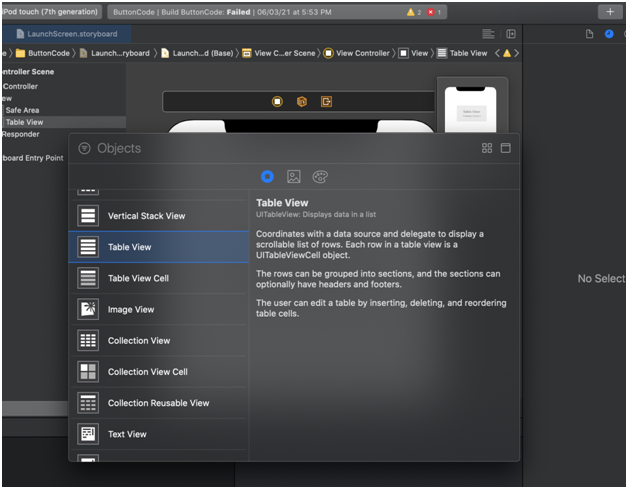Click the Collection Reusable View icon

click(88, 403)
